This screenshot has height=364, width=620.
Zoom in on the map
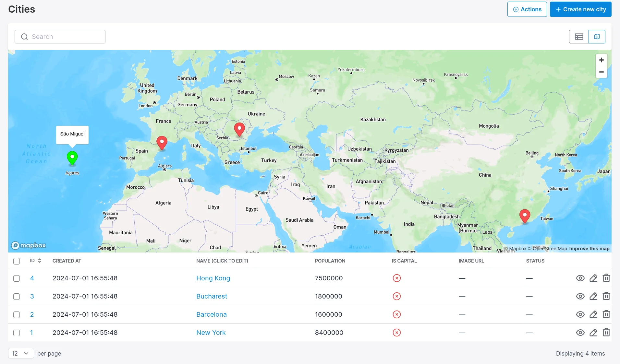[x=601, y=60]
